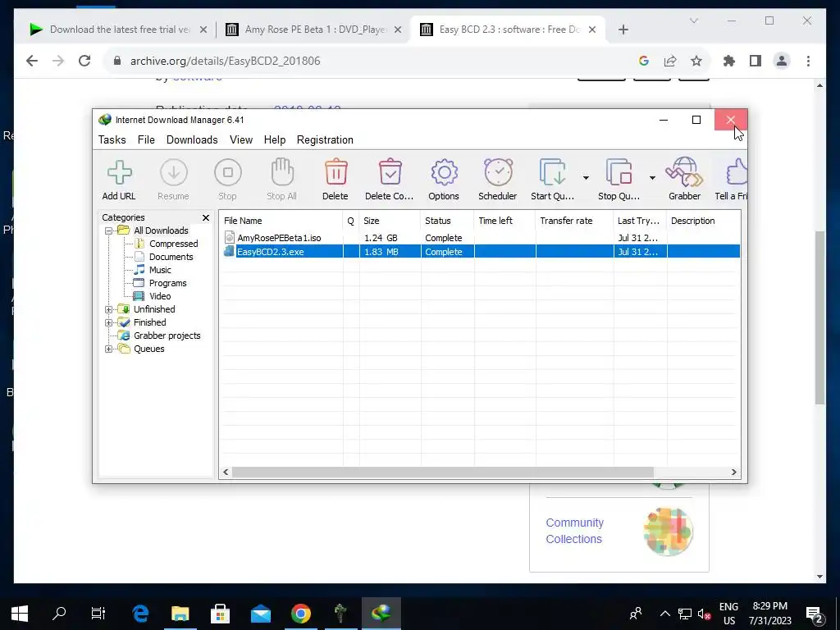Open Windows Start menu
Viewport: 840px width, 630px height.
pyautogui.click(x=20, y=614)
